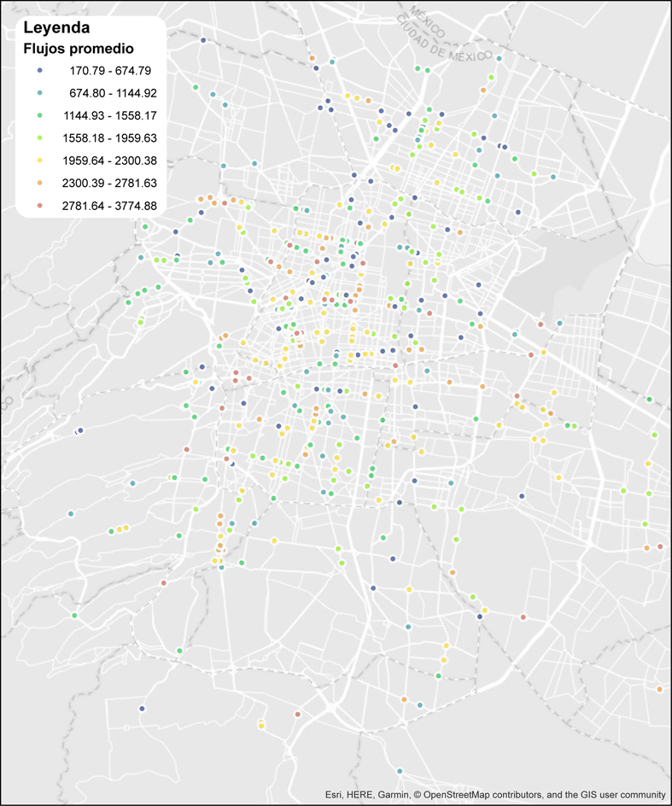The image size is (672, 806).
Task: Select the southernmost teal point on the map
Action: tap(400, 771)
